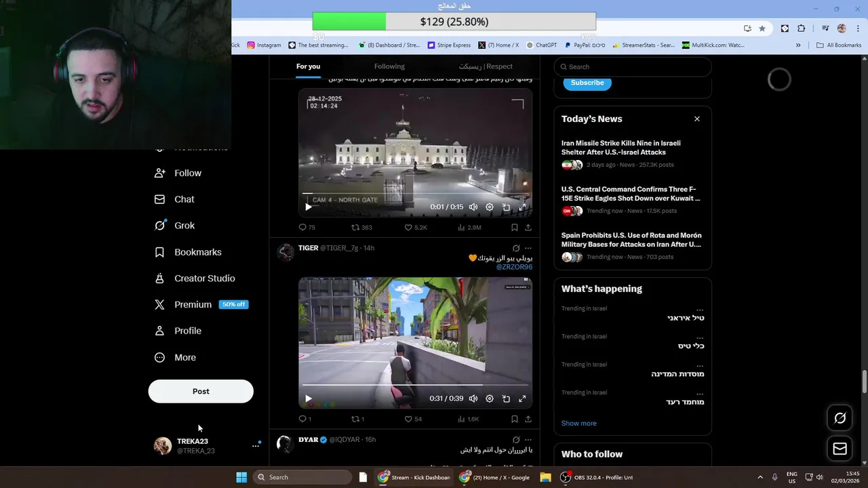View analytics showing 2.9M views
The image size is (868, 488).
click(x=469, y=227)
